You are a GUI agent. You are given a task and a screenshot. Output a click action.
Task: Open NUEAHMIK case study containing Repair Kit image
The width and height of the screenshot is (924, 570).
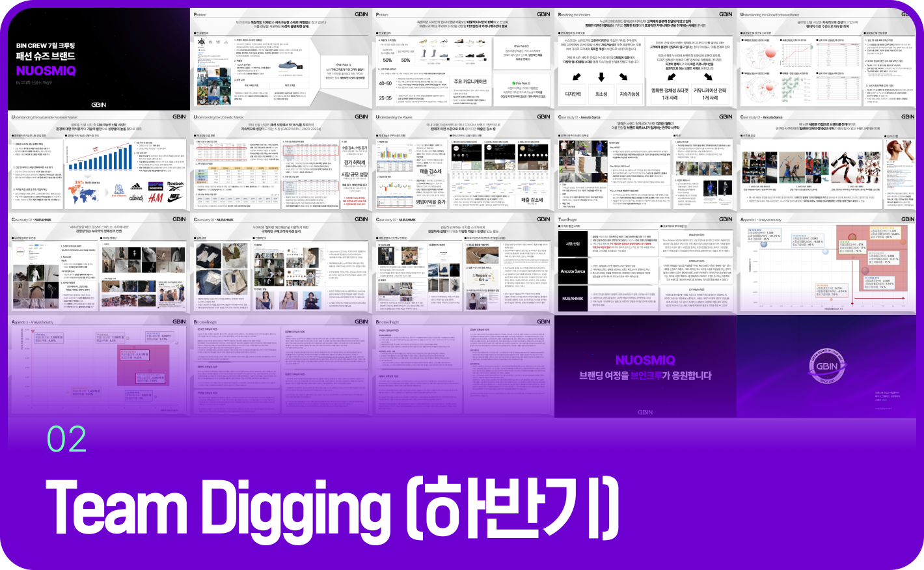(x=464, y=264)
